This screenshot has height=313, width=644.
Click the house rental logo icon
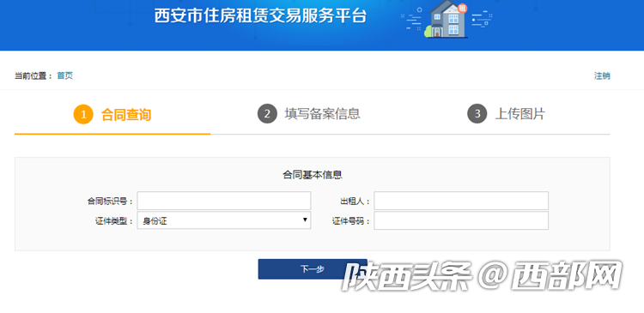(447, 19)
